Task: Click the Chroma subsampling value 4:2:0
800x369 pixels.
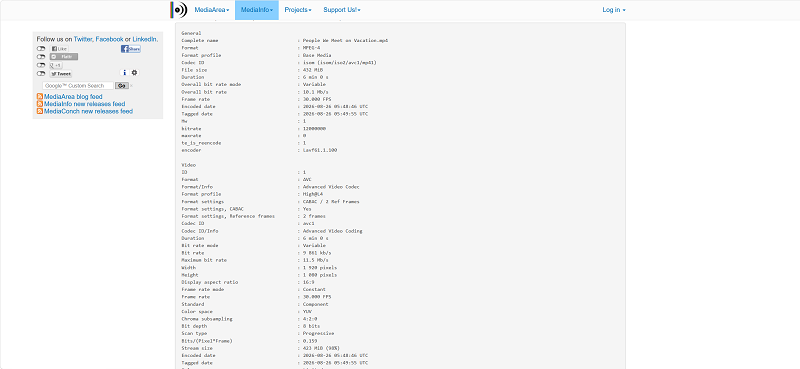Action: pos(310,318)
